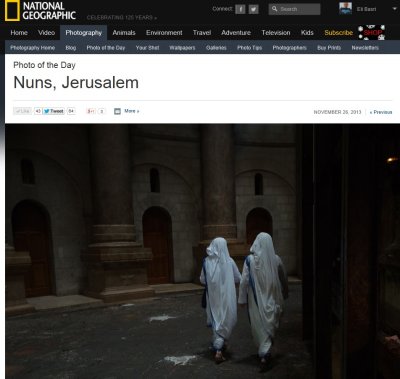Open the Adventure menu
The width and height of the screenshot is (400, 379).
236,33
